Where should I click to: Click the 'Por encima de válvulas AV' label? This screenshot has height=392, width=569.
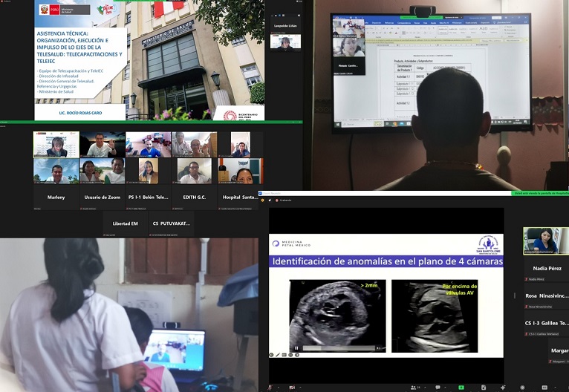point(459,290)
